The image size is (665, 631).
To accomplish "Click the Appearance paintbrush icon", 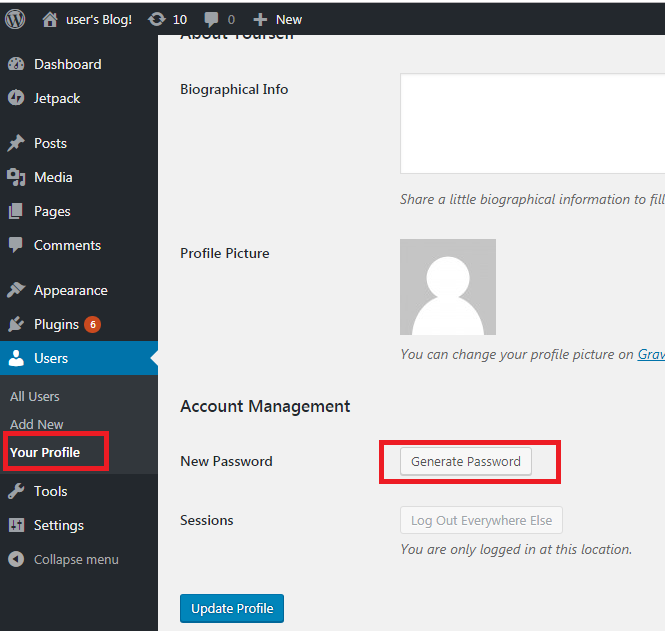I will click(16, 290).
